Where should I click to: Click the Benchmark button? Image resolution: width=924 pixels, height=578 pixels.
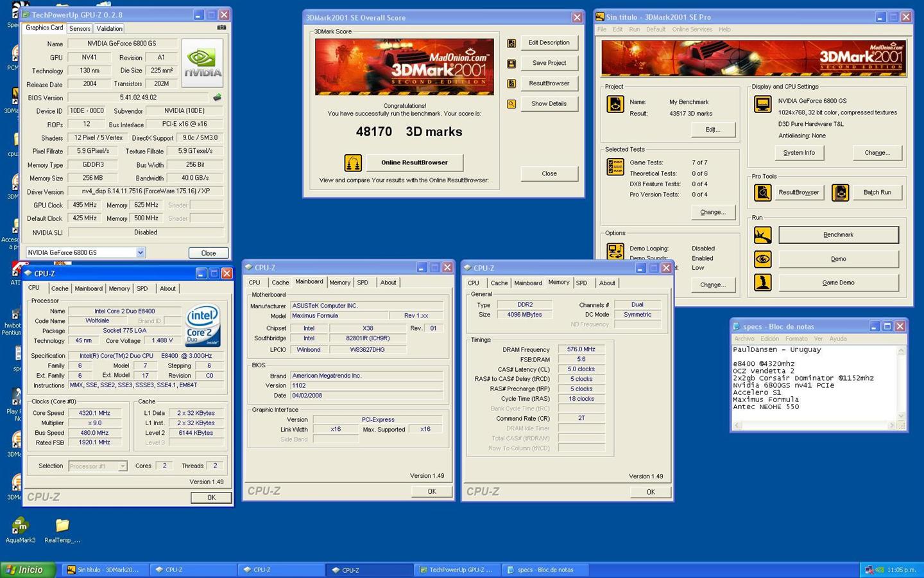[839, 235]
